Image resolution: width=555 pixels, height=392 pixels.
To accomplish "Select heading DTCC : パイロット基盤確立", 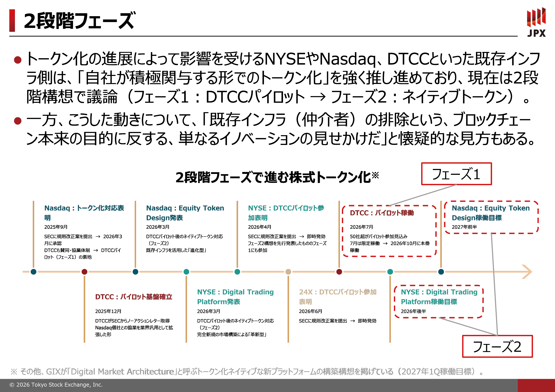I will click(134, 297).
